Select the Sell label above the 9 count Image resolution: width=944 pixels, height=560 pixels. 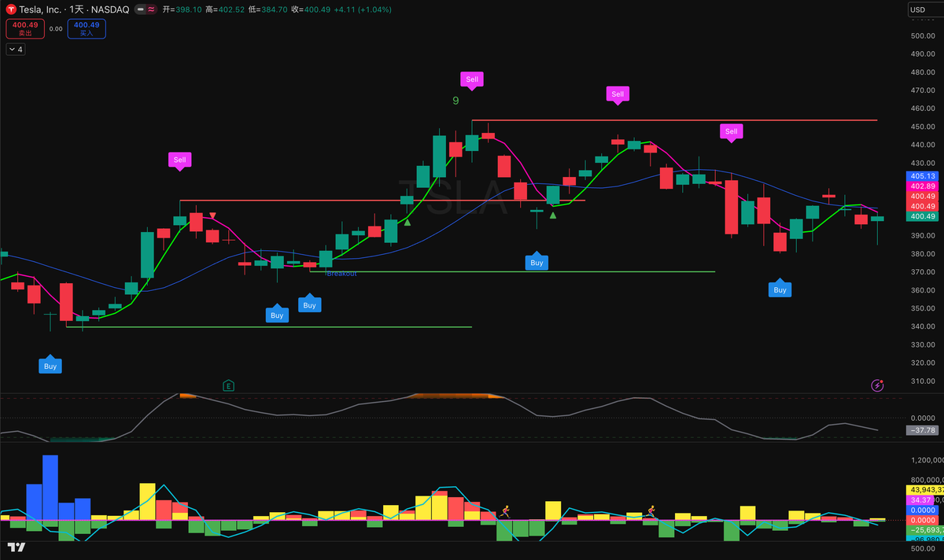(471, 79)
